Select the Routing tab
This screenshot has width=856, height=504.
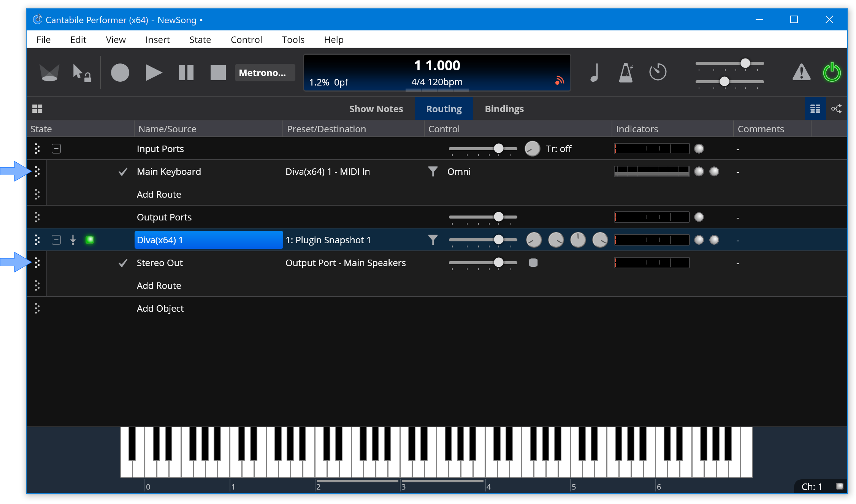[x=444, y=109]
